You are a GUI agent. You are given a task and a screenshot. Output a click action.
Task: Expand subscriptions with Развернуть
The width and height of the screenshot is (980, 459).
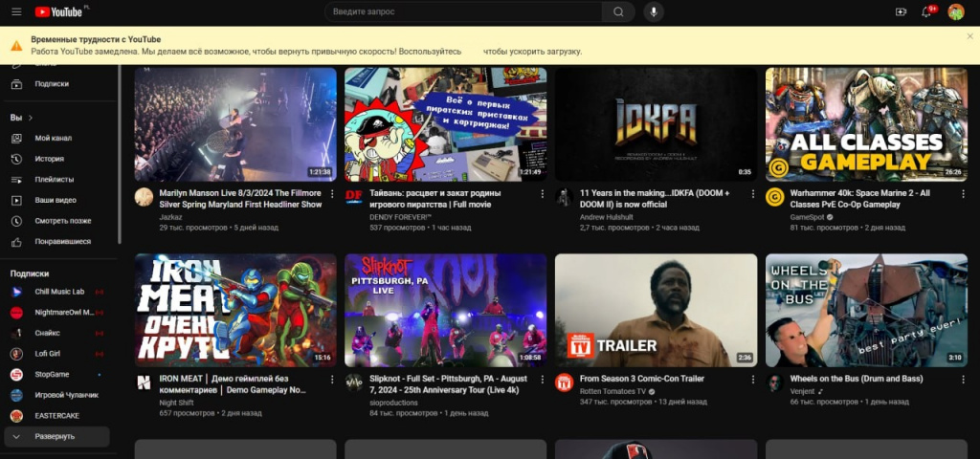[x=56, y=436]
